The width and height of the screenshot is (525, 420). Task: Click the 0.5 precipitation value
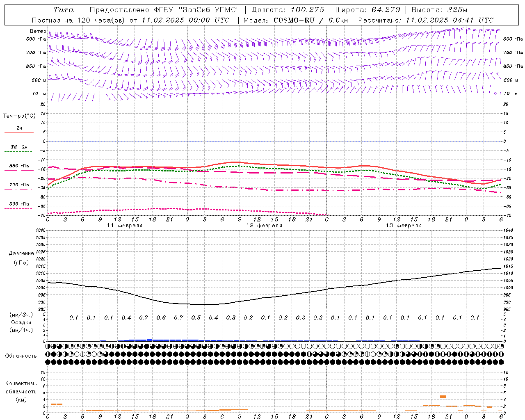click(x=196, y=317)
